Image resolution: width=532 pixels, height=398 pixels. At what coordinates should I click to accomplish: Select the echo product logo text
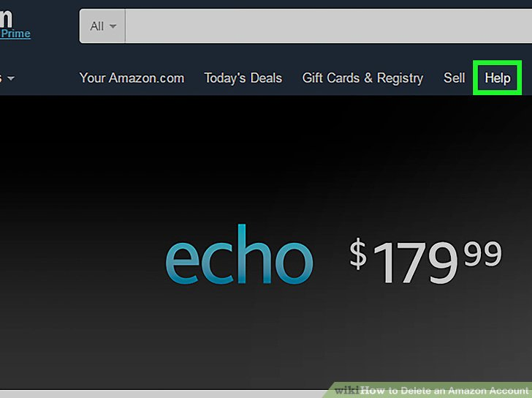click(x=239, y=254)
